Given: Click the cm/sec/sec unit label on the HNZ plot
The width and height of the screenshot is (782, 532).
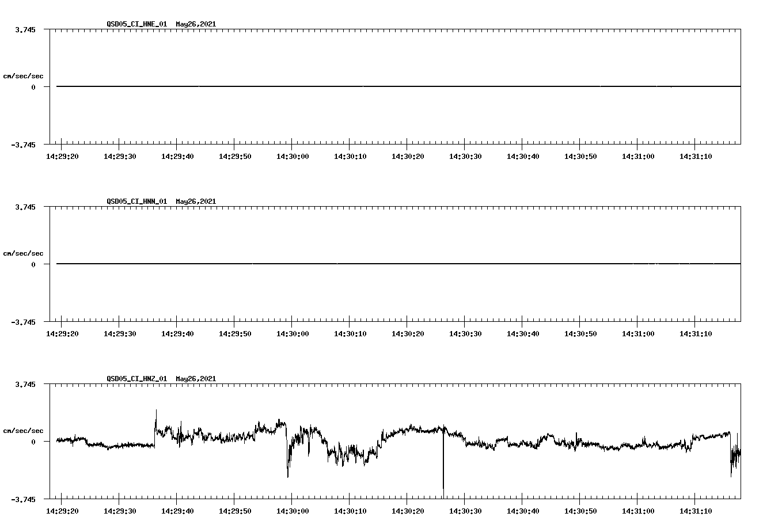Looking at the screenshot, I should pos(24,430).
